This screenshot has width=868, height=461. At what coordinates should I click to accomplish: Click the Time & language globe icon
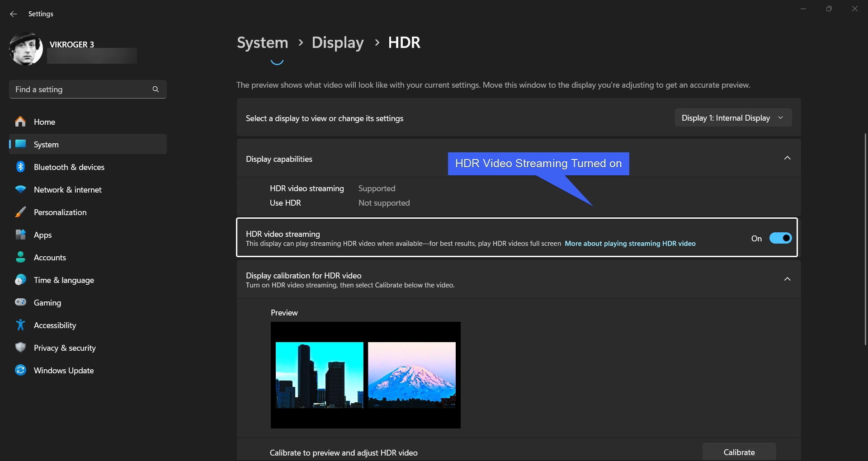tap(20, 280)
